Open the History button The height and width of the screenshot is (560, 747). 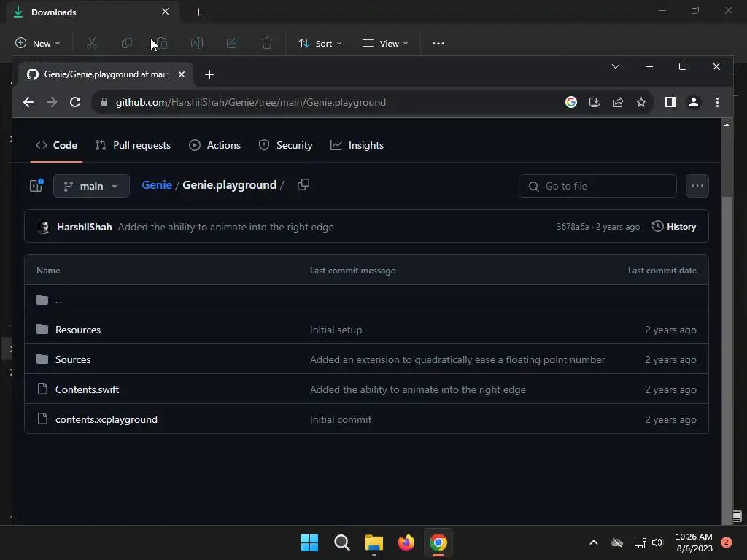click(673, 227)
